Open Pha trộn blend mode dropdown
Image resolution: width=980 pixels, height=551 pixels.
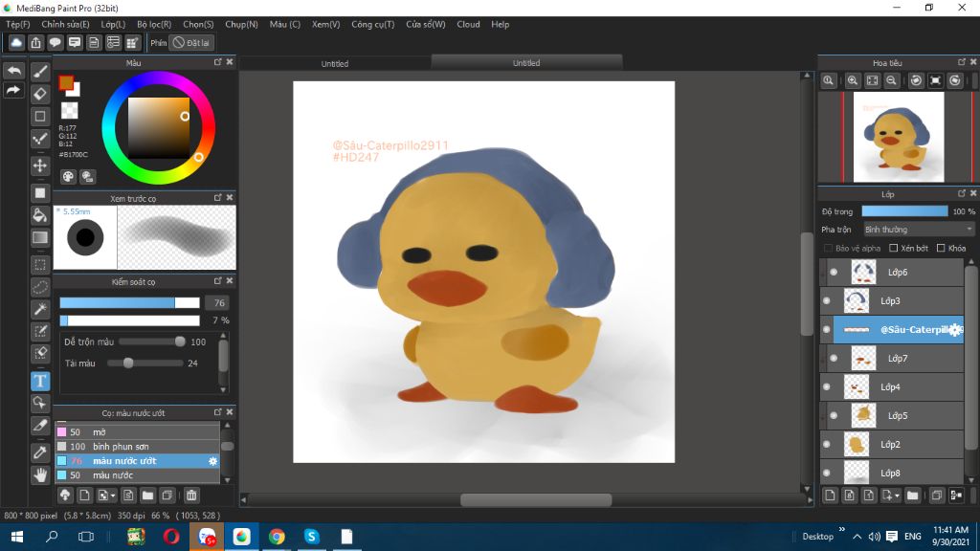[919, 230]
